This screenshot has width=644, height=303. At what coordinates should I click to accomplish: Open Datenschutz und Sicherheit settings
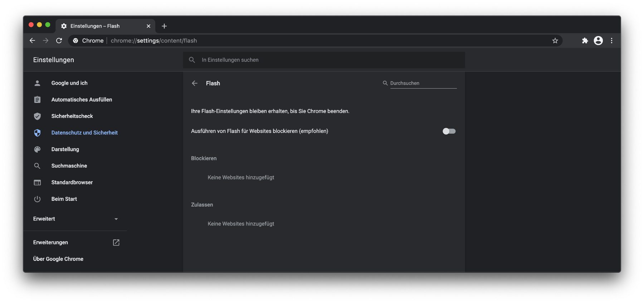click(x=84, y=133)
